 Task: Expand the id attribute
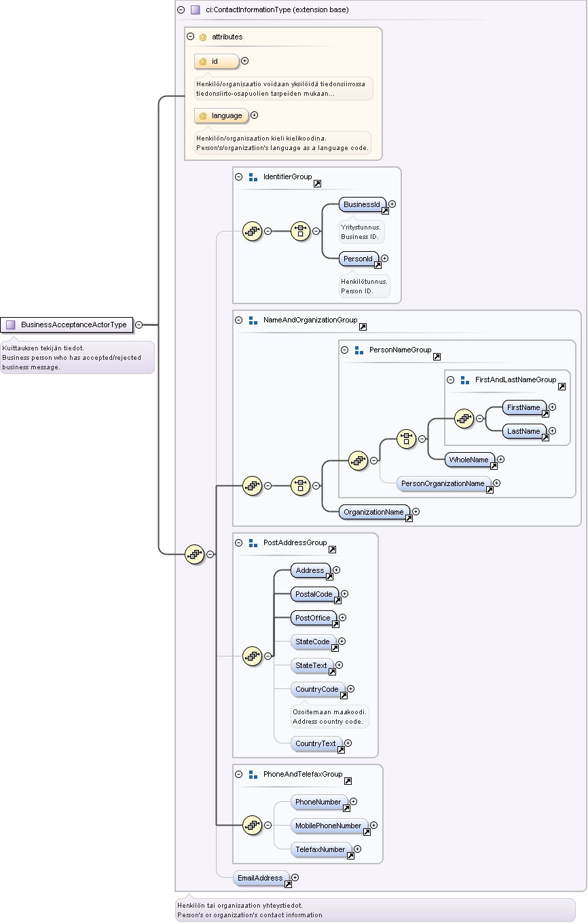[x=245, y=61]
